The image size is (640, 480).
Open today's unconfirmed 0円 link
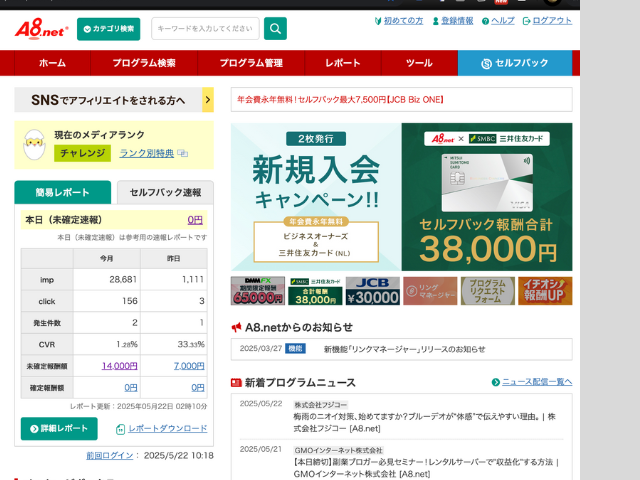[195, 220]
